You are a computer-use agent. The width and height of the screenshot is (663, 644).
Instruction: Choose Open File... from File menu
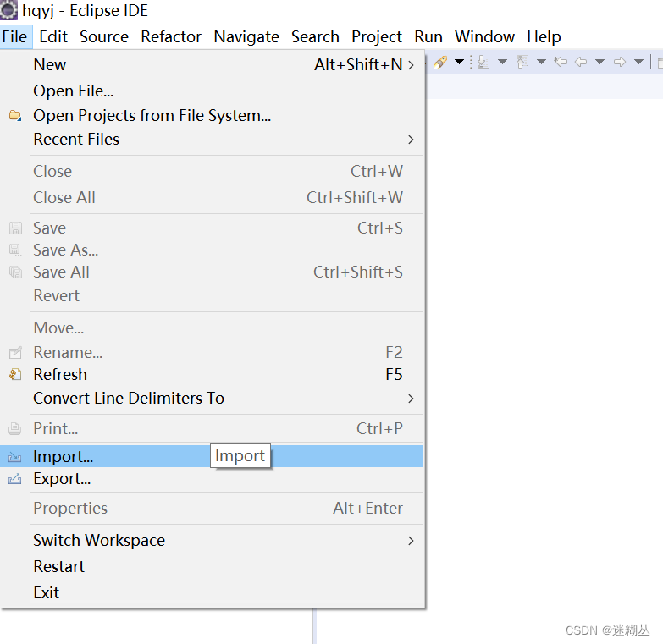[x=212, y=91]
